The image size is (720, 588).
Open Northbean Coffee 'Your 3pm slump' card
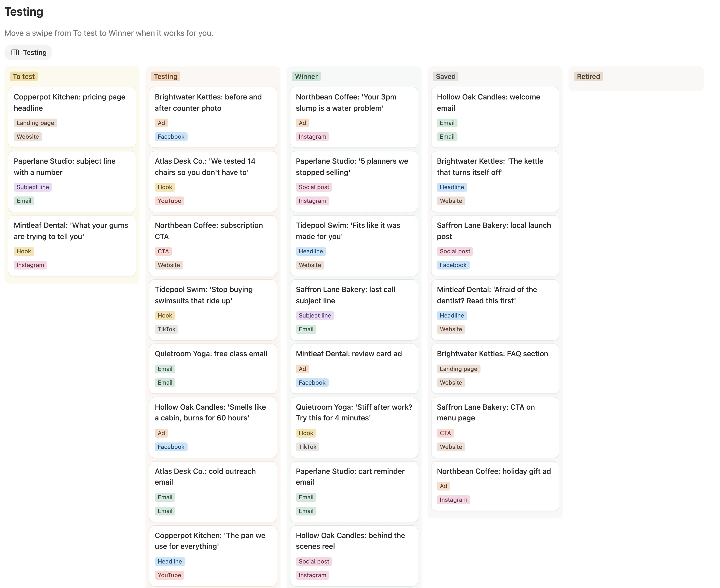(x=354, y=117)
